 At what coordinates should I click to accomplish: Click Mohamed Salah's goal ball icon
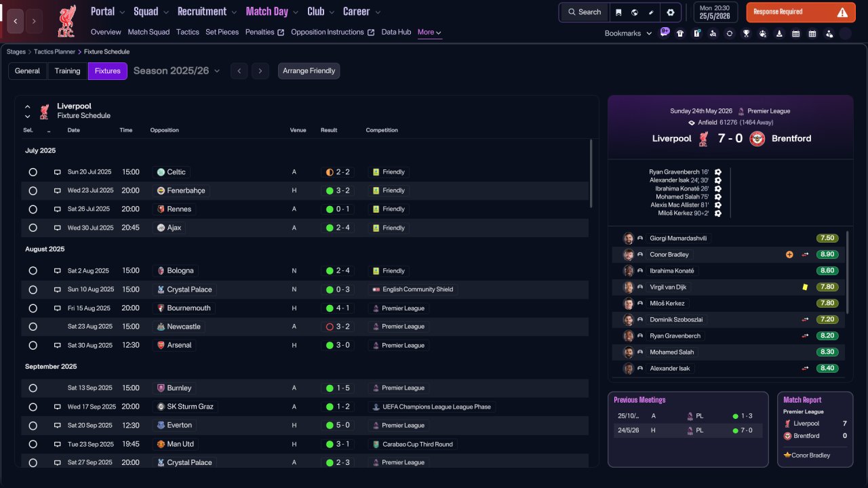click(717, 197)
